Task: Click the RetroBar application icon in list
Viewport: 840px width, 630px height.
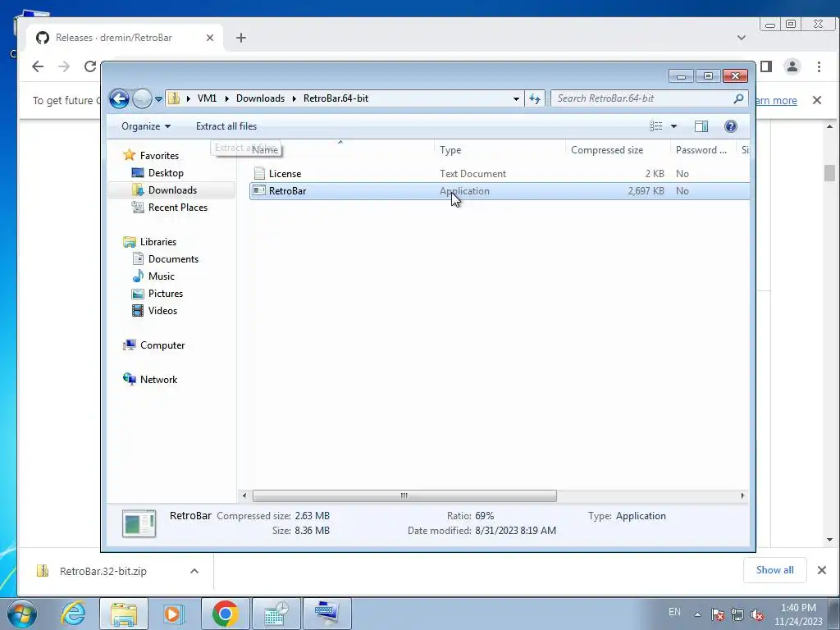Action: [x=259, y=190]
